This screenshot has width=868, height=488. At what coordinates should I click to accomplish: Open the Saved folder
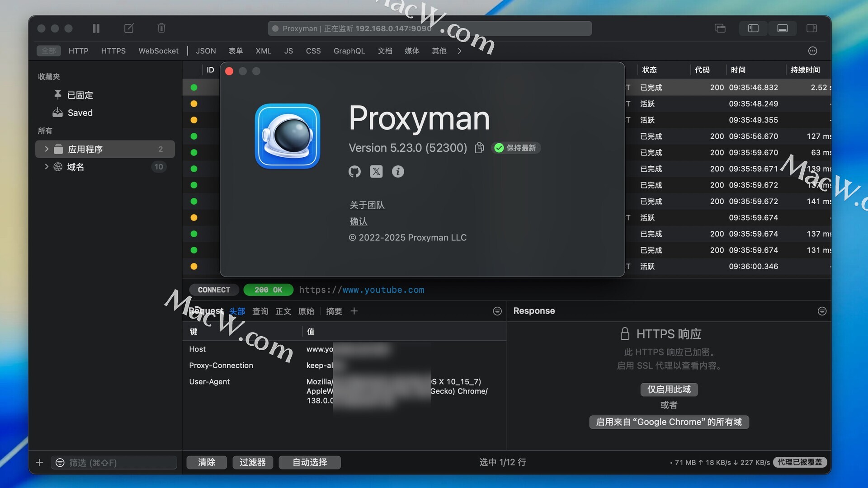[x=80, y=113]
